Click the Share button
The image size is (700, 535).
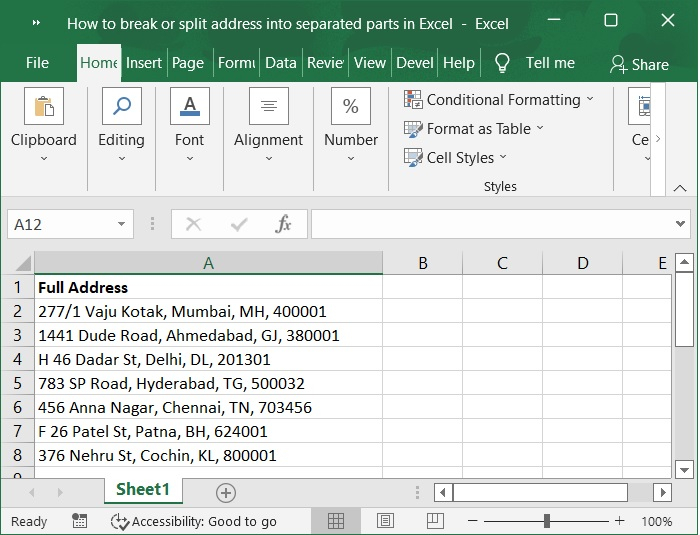[639, 64]
